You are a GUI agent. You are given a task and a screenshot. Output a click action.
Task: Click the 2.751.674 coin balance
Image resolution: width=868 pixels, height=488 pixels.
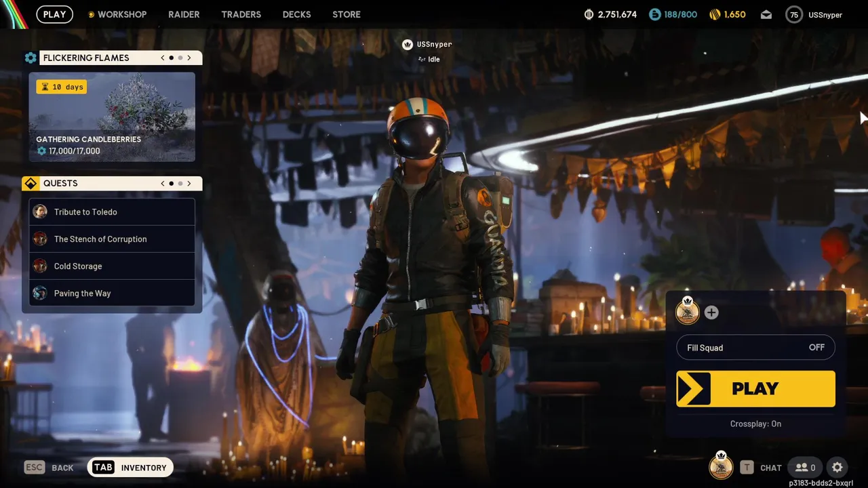pyautogui.click(x=617, y=14)
